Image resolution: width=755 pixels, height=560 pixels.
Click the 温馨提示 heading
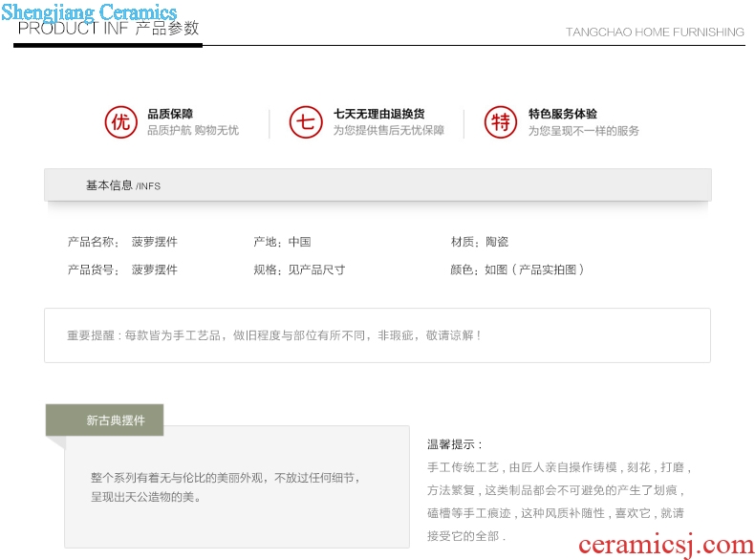pyautogui.click(x=455, y=444)
